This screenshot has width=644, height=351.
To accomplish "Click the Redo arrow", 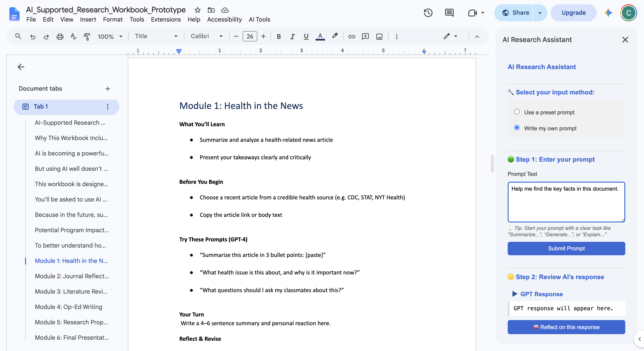I will click(46, 36).
